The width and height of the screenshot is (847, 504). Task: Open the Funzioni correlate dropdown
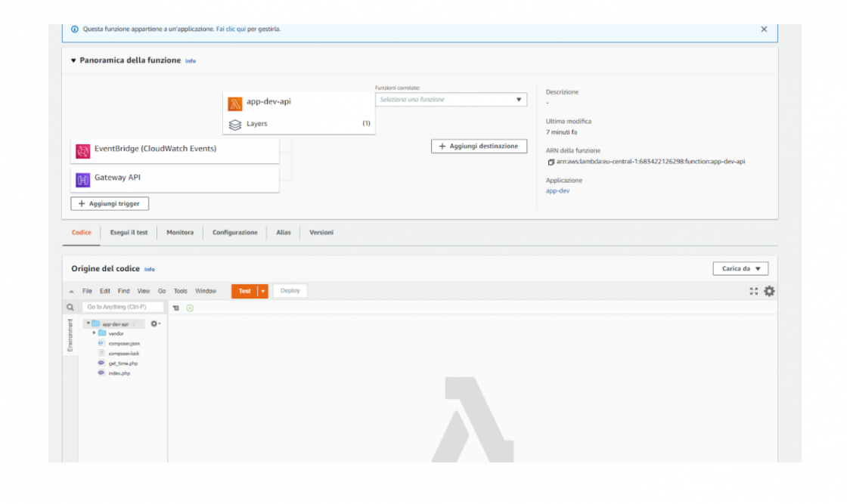click(x=451, y=100)
